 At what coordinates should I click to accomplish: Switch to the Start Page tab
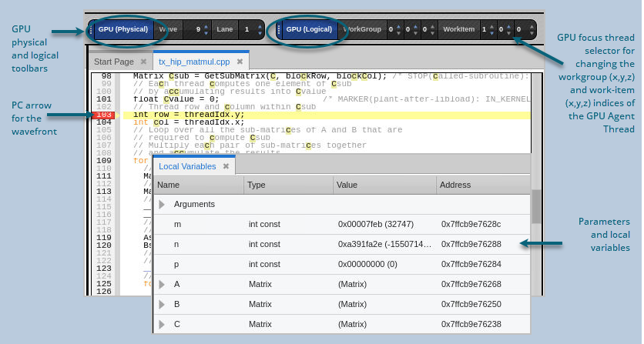coord(113,62)
